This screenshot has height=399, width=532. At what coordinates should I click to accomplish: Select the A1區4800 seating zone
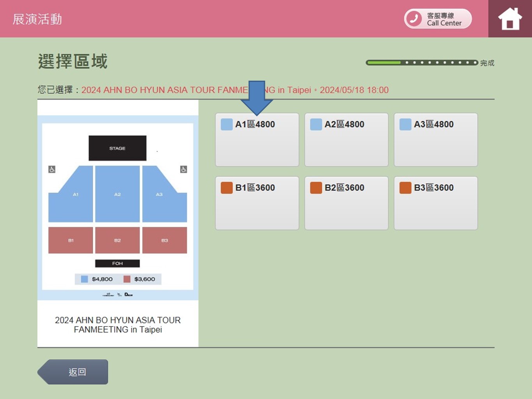pos(257,139)
